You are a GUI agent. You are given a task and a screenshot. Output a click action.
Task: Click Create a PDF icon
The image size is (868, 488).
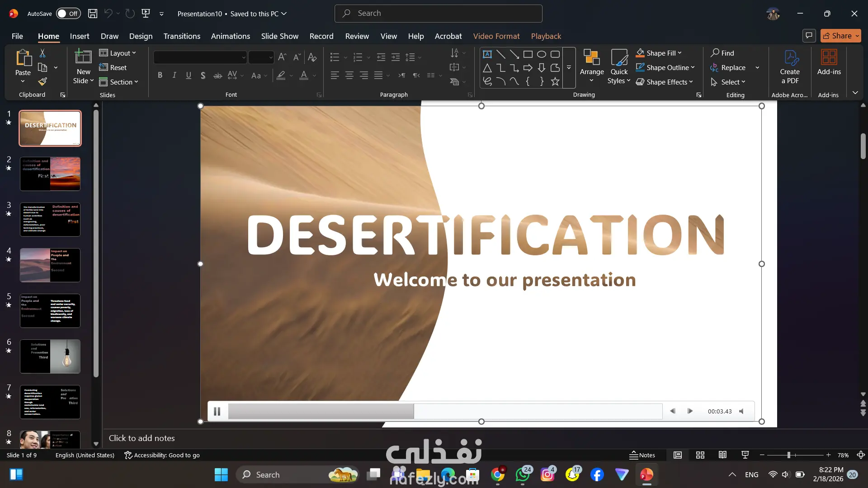[x=790, y=58]
